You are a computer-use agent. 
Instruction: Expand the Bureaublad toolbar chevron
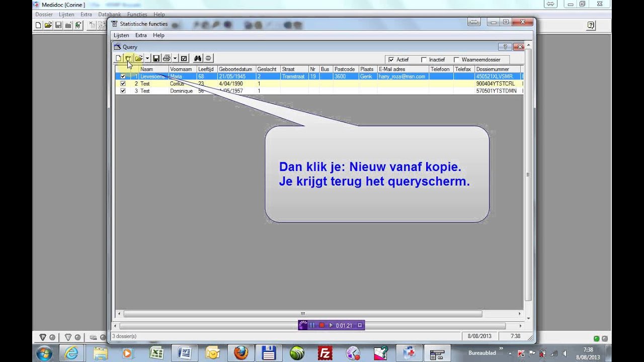(501, 348)
